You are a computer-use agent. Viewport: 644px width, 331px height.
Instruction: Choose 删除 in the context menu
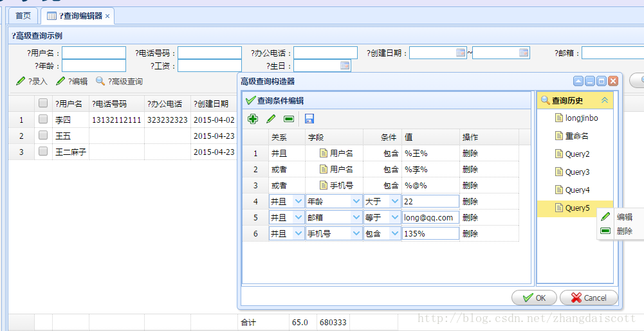[x=624, y=231]
